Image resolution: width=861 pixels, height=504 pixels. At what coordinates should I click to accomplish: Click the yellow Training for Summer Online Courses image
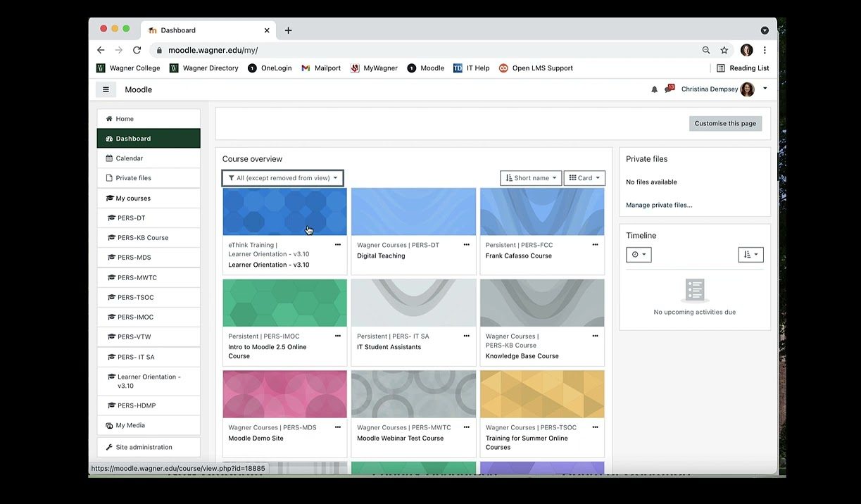pyautogui.click(x=542, y=394)
